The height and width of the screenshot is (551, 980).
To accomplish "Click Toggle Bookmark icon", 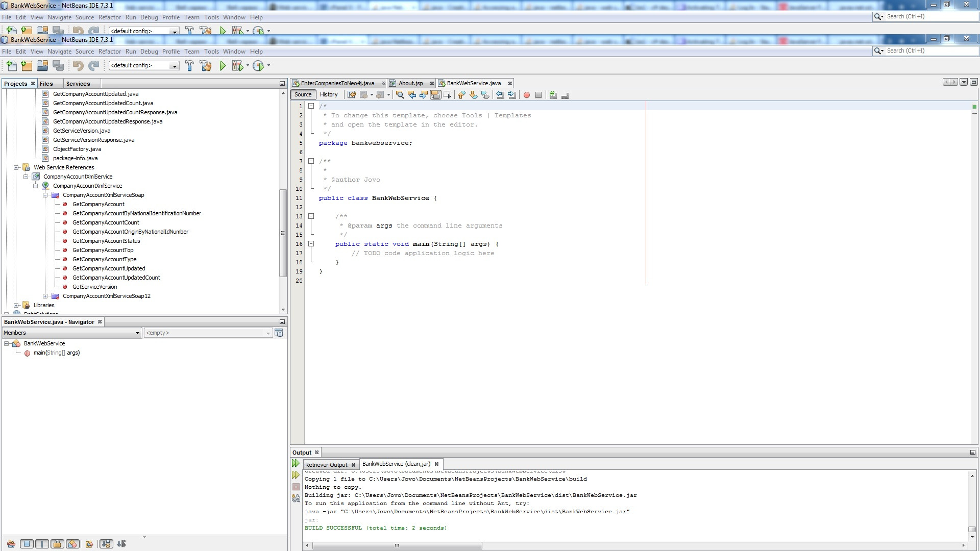I will click(485, 95).
